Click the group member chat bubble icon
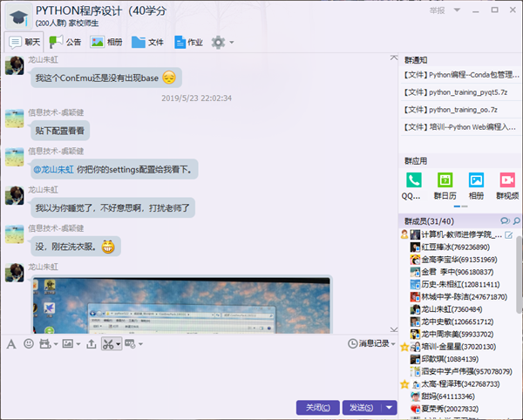Viewport: 523px width, 420px height. point(505,220)
